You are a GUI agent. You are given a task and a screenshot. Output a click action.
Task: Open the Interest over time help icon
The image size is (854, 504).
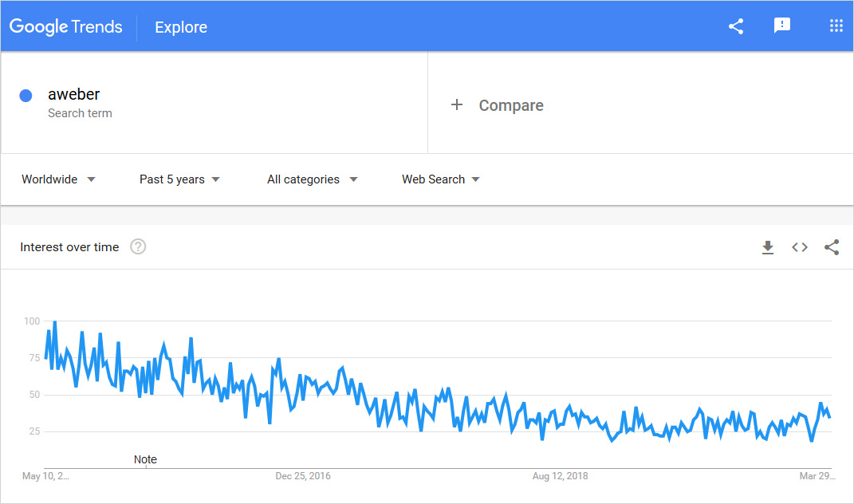pyautogui.click(x=138, y=247)
